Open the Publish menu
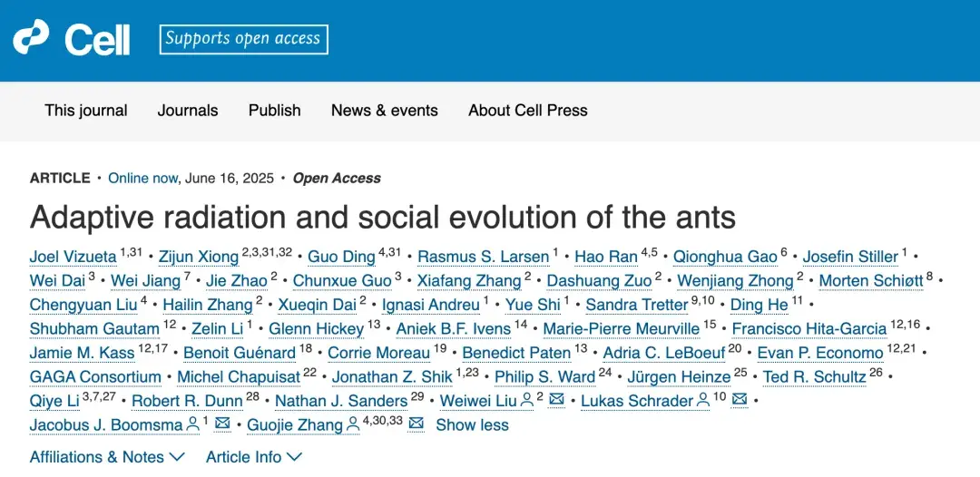This screenshot has width=980, height=477. coord(274,111)
